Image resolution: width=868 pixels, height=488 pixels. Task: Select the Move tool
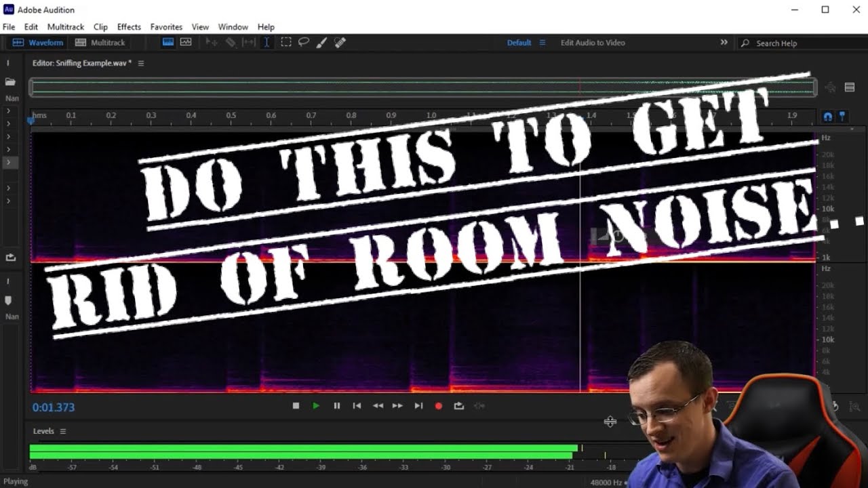coord(212,43)
